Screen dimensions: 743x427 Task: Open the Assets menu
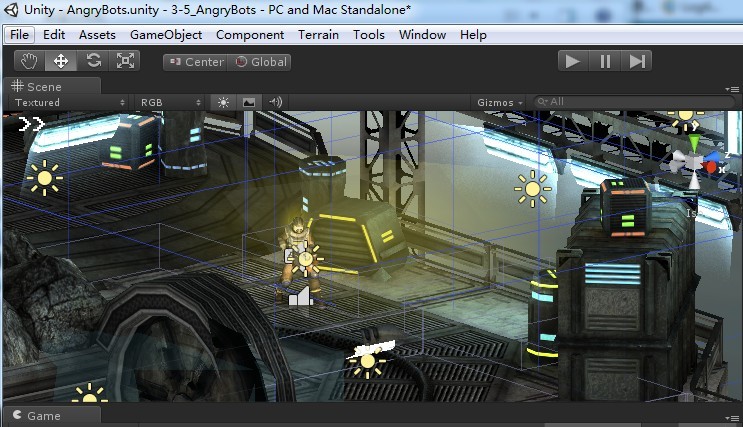click(97, 35)
